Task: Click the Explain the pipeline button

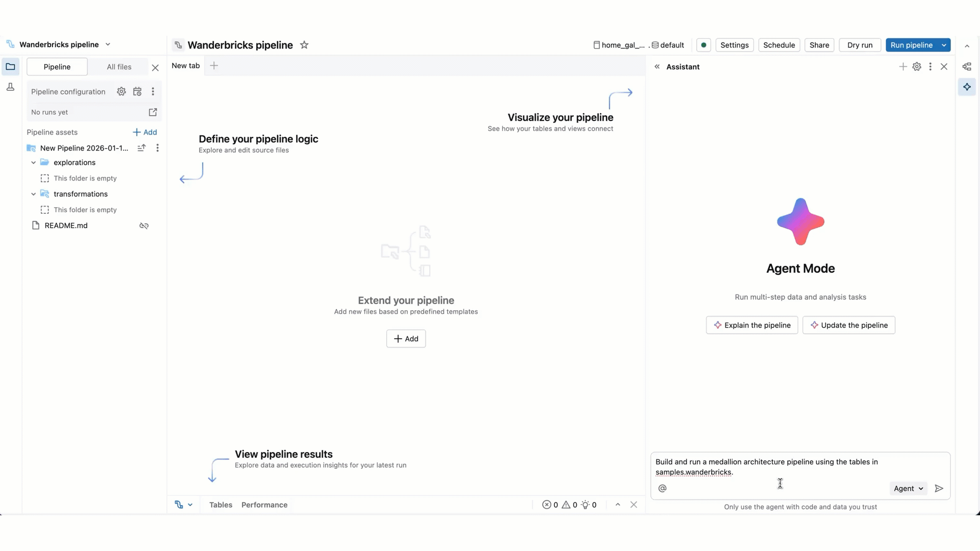Action: (752, 325)
